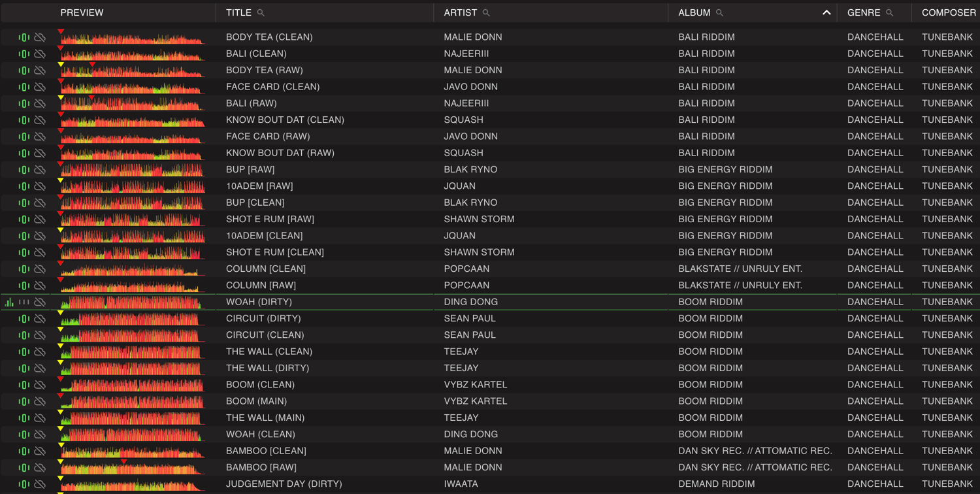Sort by the PREVIEW column header
The width and height of the screenshot is (980, 494).
point(82,13)
